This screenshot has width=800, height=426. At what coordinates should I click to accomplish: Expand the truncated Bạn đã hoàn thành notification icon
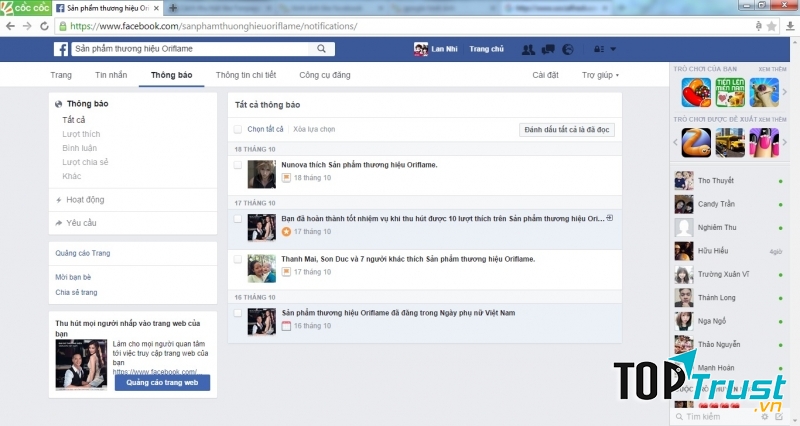(610, 218)
